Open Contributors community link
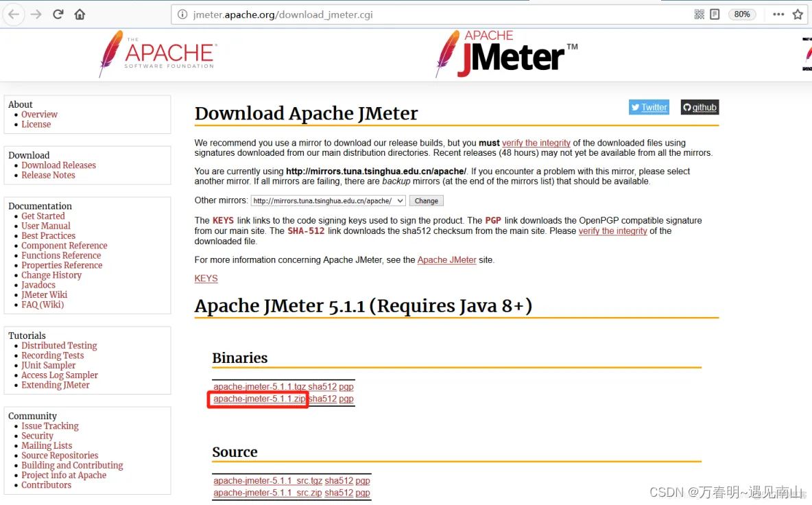 coord(46,485)
